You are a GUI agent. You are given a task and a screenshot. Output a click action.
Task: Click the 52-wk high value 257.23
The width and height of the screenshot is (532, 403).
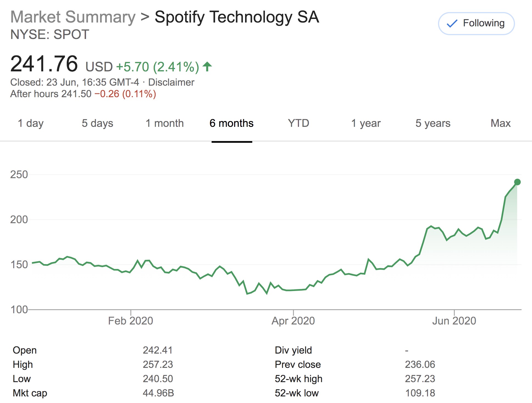420,379
